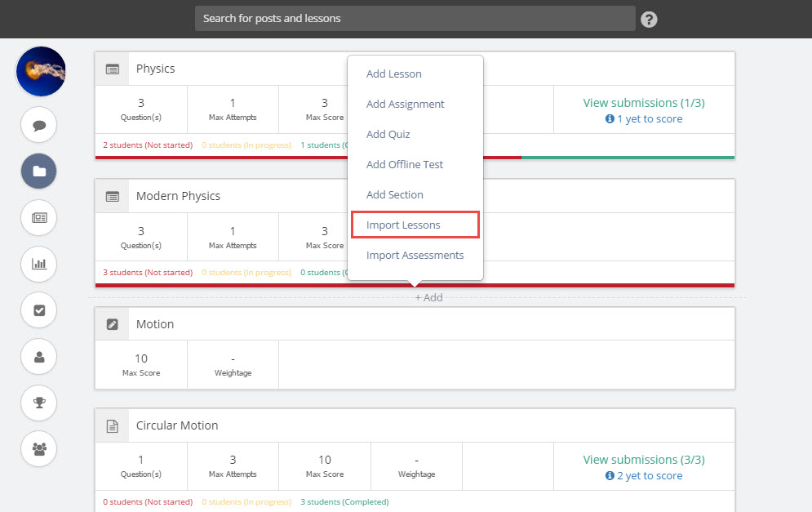
Task: Open the Circular Motion title
Action: 177,426
